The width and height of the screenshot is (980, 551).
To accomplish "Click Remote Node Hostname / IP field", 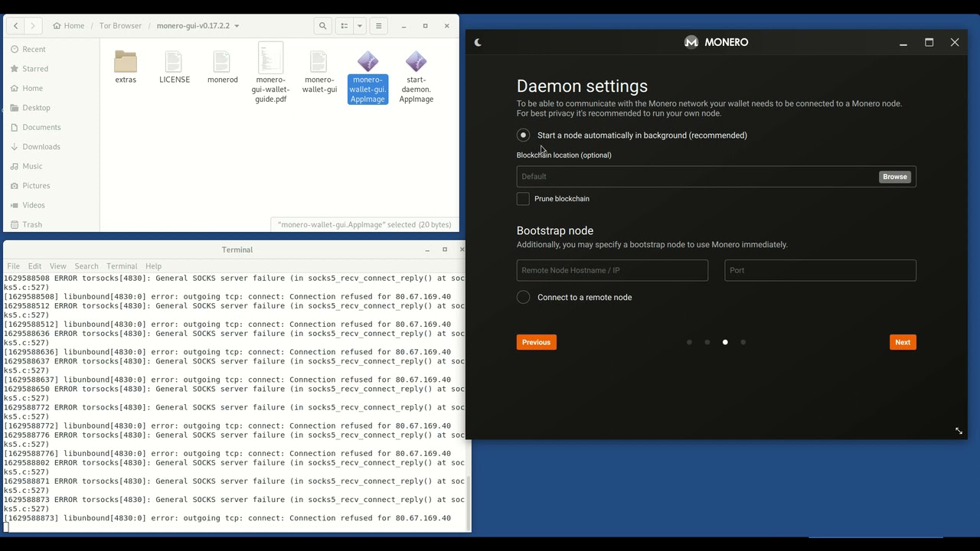I will [612, 270].
